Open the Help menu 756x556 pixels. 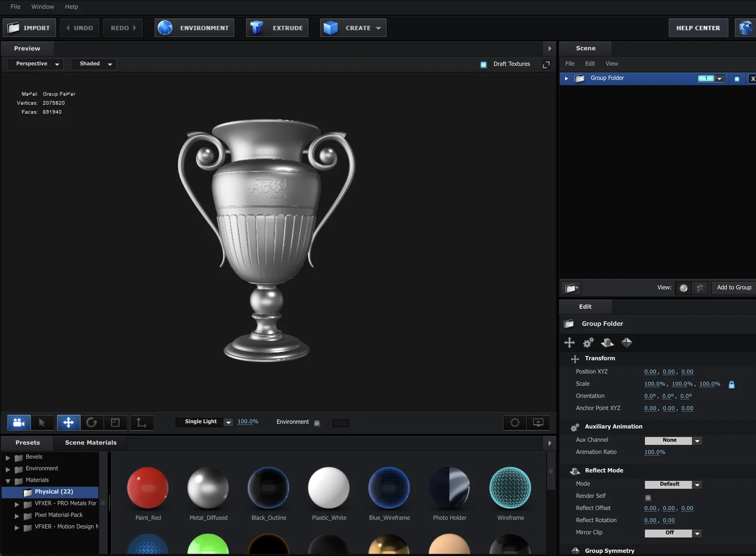coord(71,7)
